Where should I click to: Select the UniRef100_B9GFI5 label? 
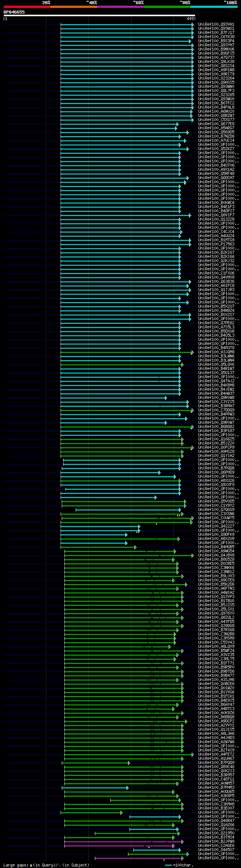[x=216, y=54]
